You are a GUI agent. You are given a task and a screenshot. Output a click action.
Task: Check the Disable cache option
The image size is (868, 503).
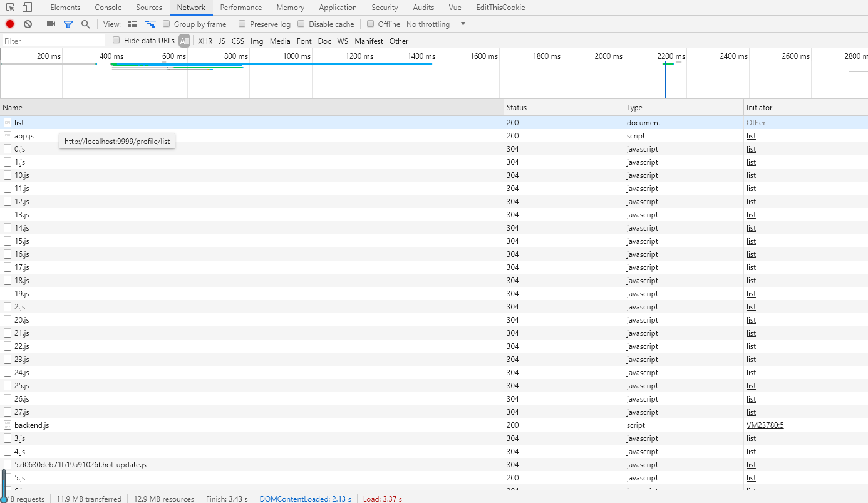[301, 24]
